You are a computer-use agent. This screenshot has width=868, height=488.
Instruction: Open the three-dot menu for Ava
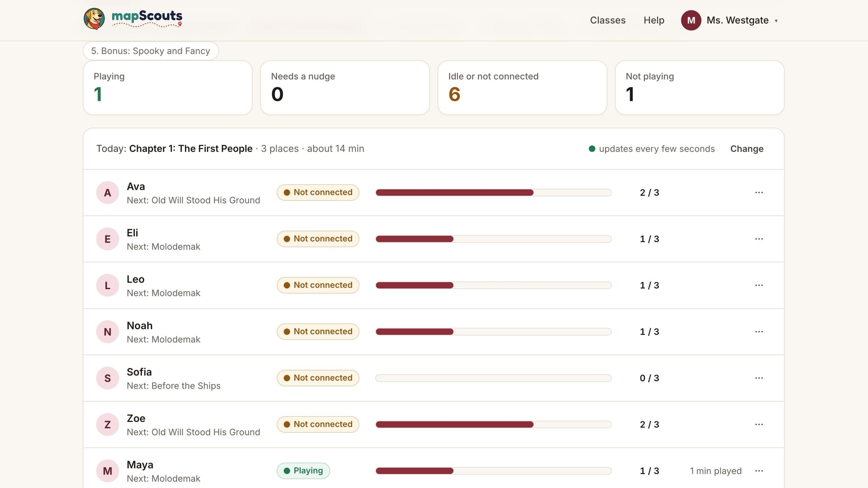[x=759, y=192]
